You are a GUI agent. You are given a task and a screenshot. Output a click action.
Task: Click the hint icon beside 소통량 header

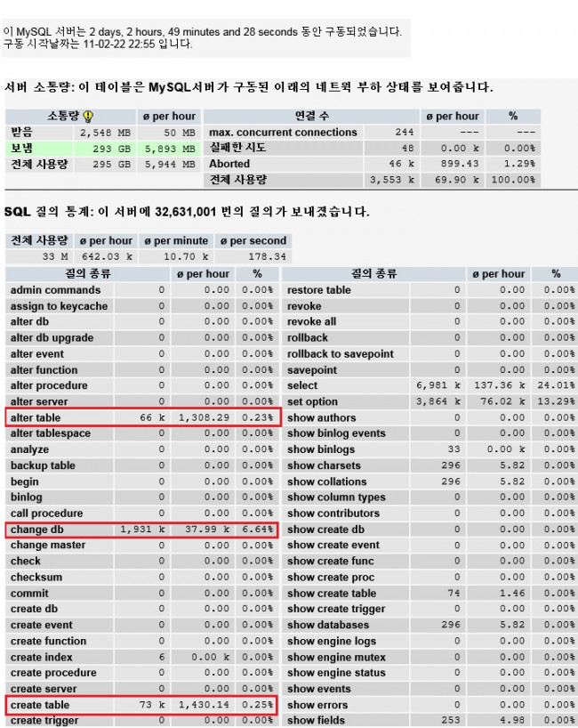[88, 117]
